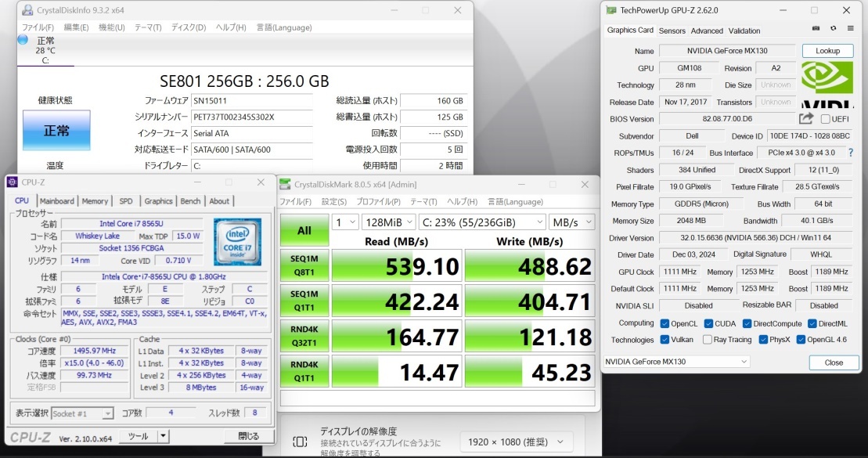
Task: Run the RND4K Q32T1 benchmark button
Action: pos(304,336)
